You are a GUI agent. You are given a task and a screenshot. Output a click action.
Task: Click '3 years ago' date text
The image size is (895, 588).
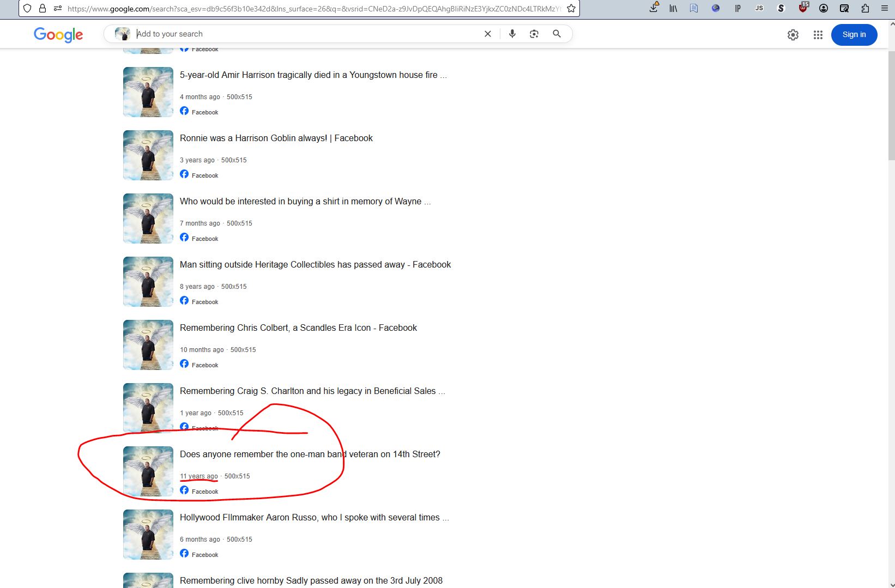(x=197, y=160)
